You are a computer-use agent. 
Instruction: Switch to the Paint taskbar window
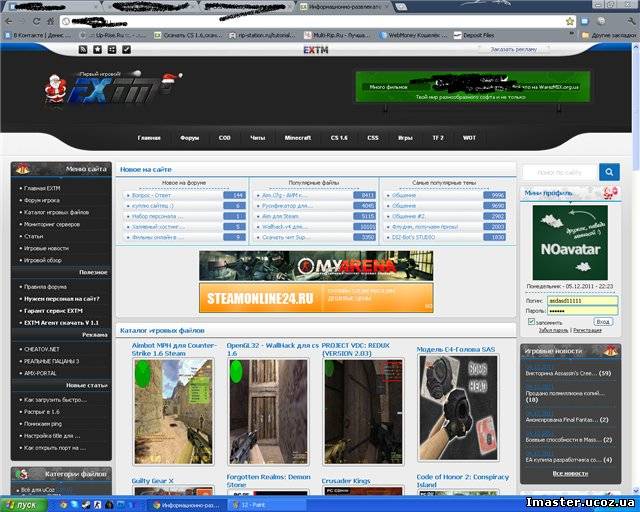coord(267,505)
